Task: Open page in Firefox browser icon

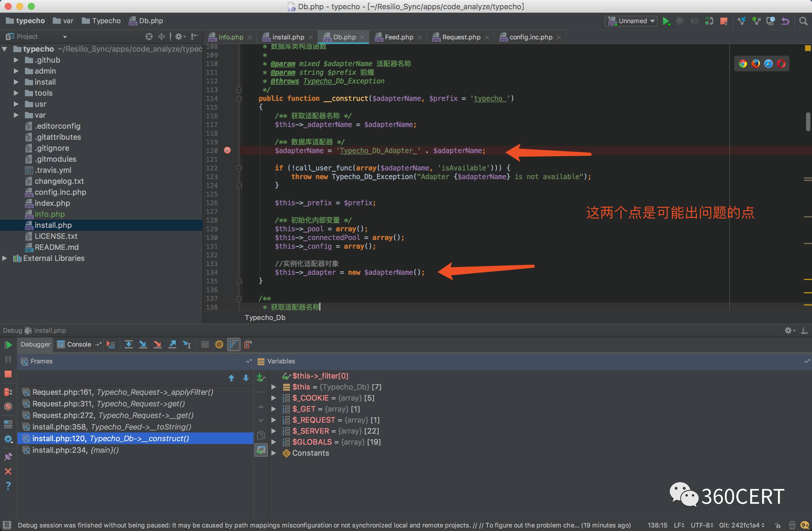Action: coord(756,64)
